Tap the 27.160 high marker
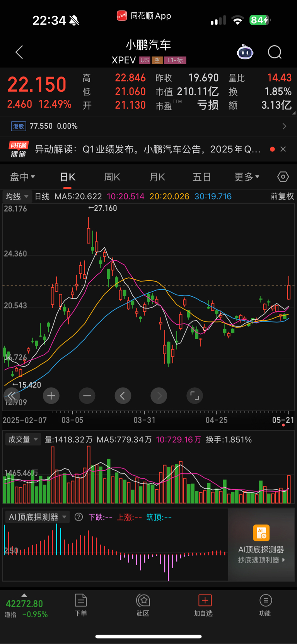This screenshot has height=644, width=297. (x=102, y=208)
